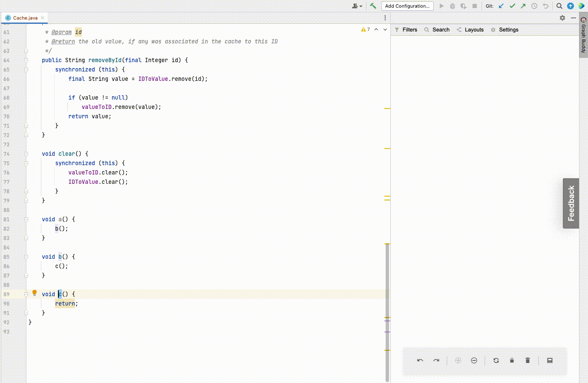
Task: Click valueToID.remove(value) on line 69
Action: 120,107
